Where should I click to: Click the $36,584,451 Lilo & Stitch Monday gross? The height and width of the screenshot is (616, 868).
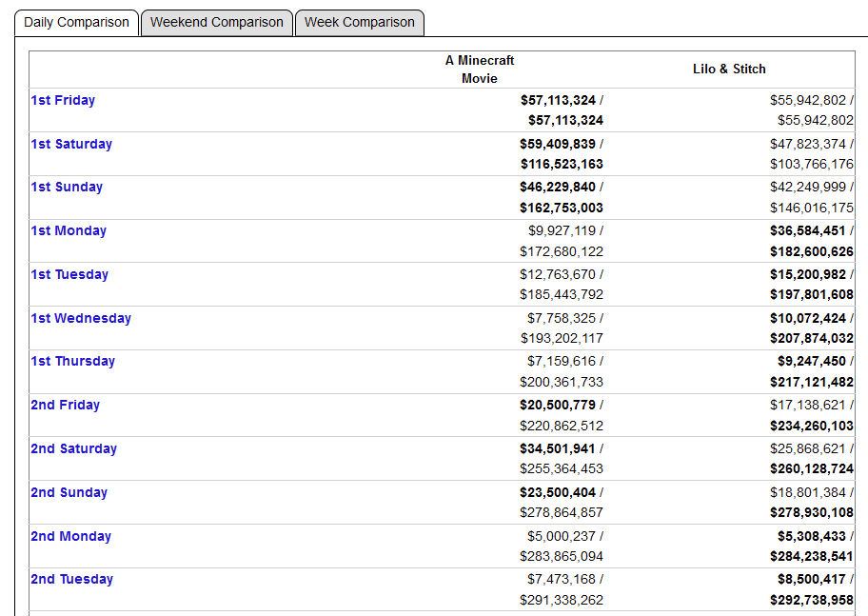(808, 230)
